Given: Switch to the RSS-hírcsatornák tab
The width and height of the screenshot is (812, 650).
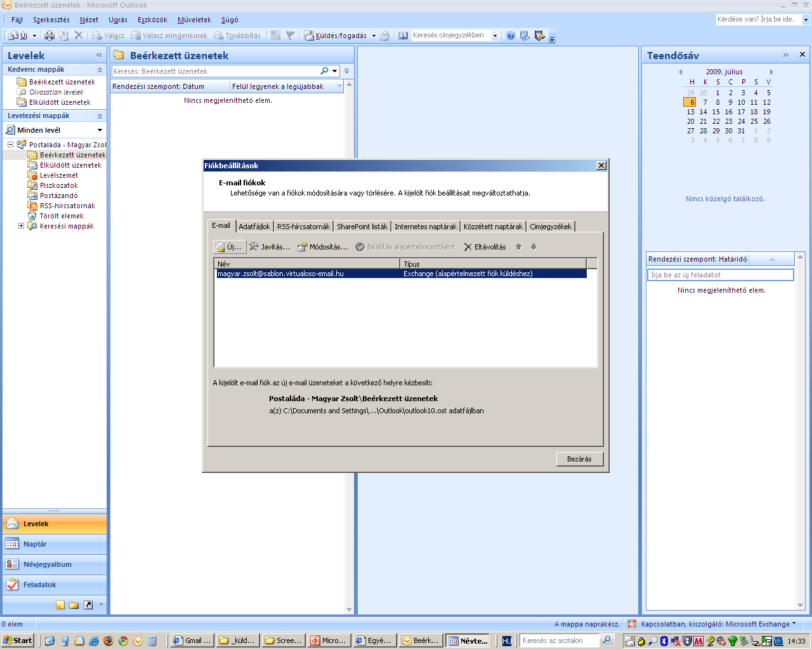Looking at the screenshot, I should pos(304,227).
